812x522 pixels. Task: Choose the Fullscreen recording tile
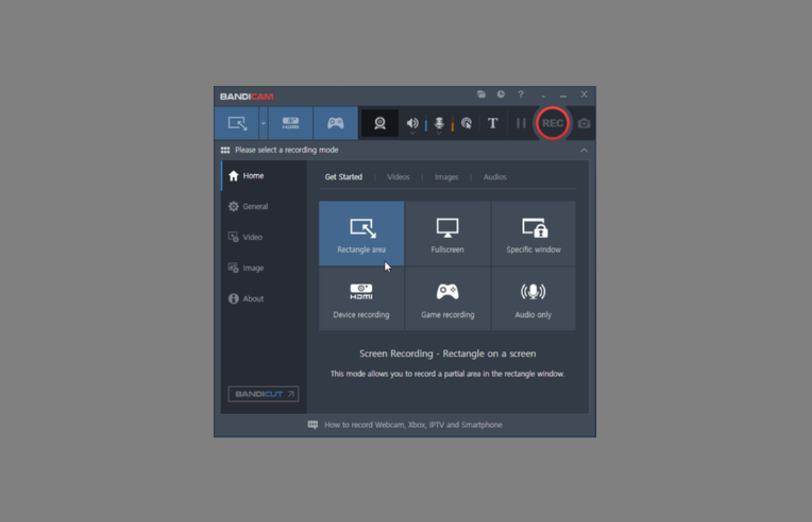click(x=448, y=233)
